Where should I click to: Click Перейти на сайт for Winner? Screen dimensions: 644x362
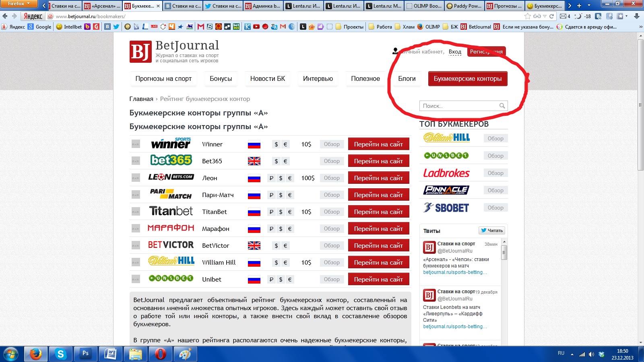point(378,144)
